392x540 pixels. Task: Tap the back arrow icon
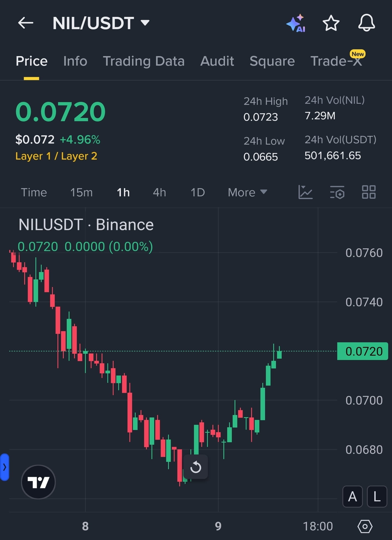click(26, 23)
